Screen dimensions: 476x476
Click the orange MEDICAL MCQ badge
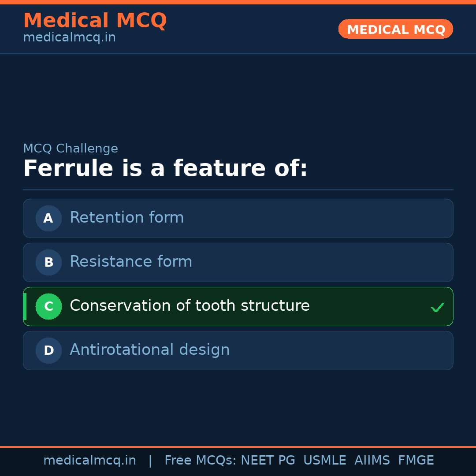coord(395,29)
